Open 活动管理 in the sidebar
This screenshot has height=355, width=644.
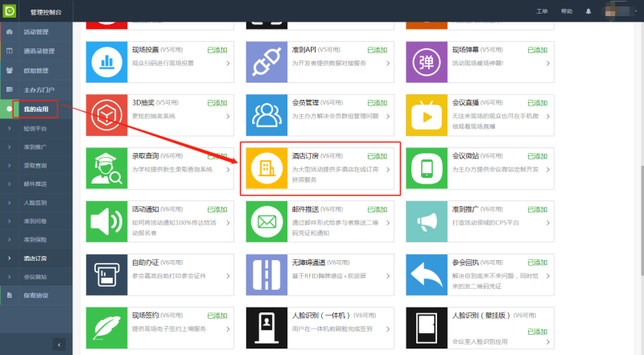pyautogui.click(x=35, y=32)
